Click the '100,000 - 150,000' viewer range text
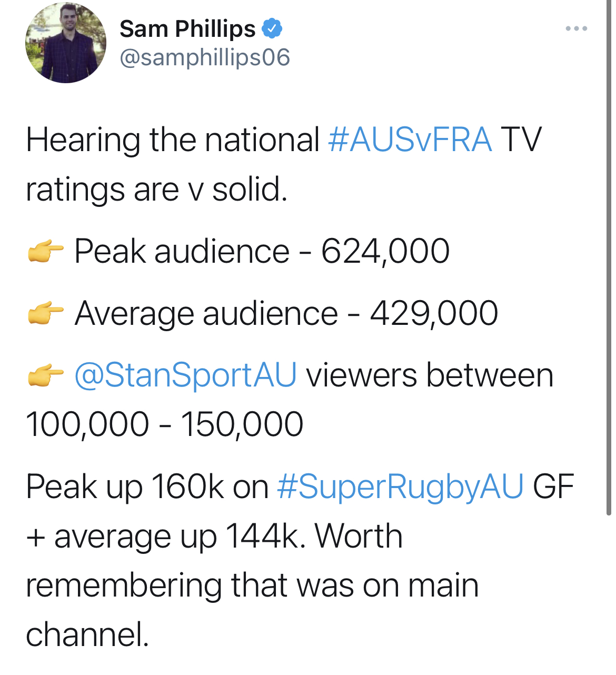Screen dimensions: 616x675 (164, 424)
